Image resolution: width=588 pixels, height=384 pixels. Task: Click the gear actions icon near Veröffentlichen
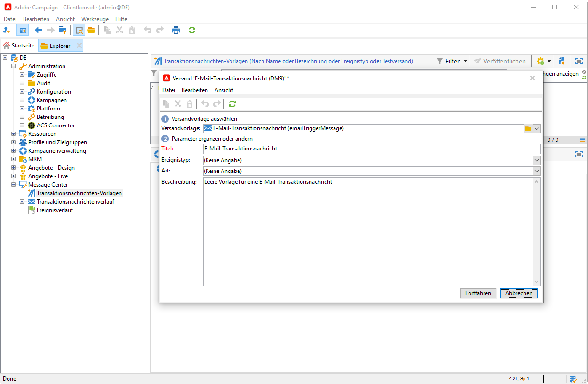pos(540,61)
